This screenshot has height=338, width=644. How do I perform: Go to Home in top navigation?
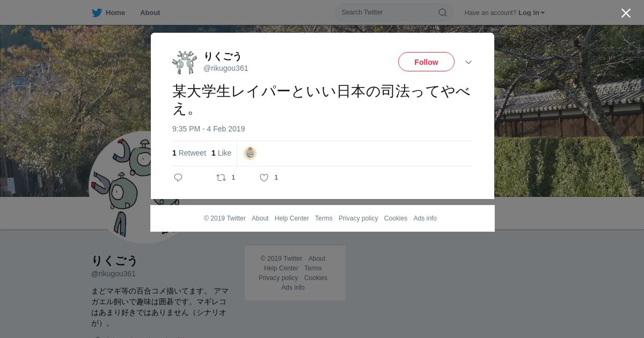[x=115, y=13]
